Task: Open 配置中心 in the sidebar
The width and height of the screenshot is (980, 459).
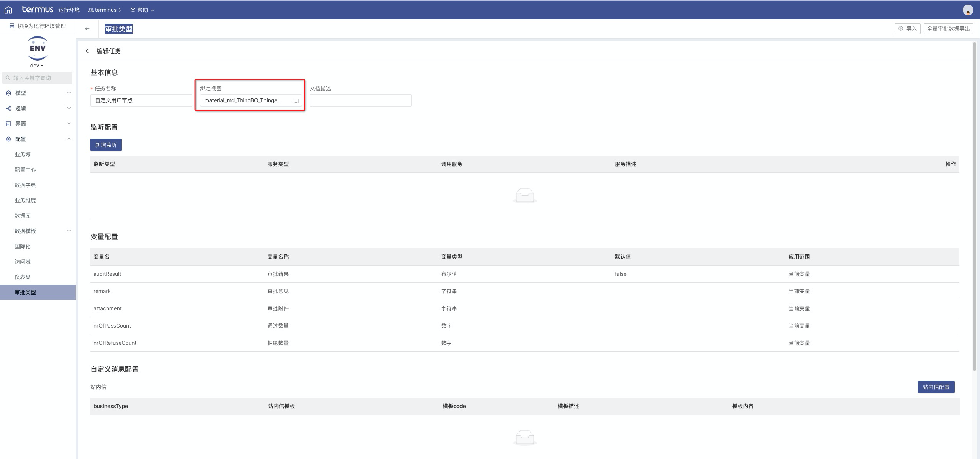Action: click(x=25, y=170)
